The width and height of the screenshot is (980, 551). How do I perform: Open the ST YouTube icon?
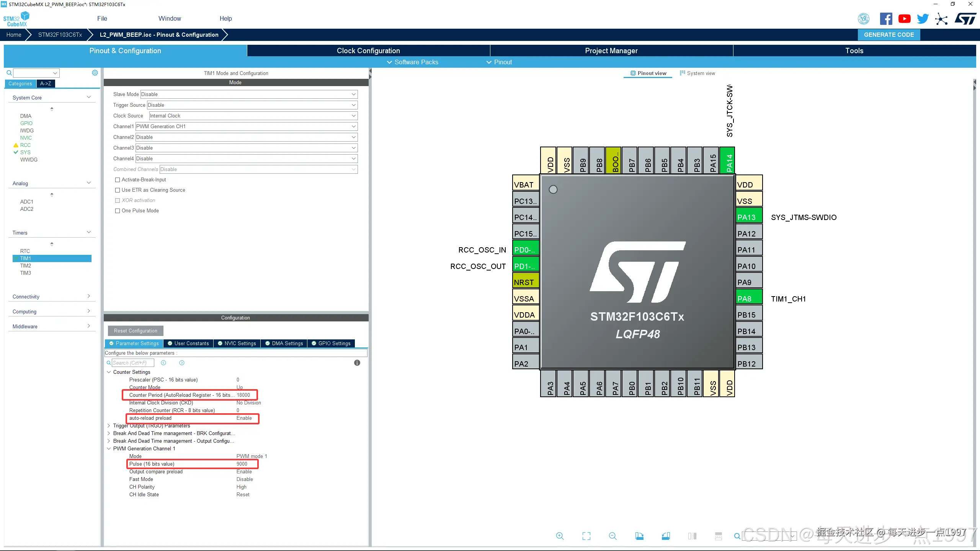(x=904, y=19)
